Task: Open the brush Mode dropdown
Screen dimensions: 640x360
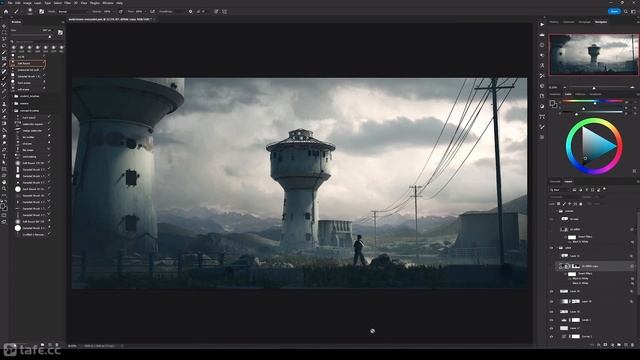Action: (x=72, y=11)
